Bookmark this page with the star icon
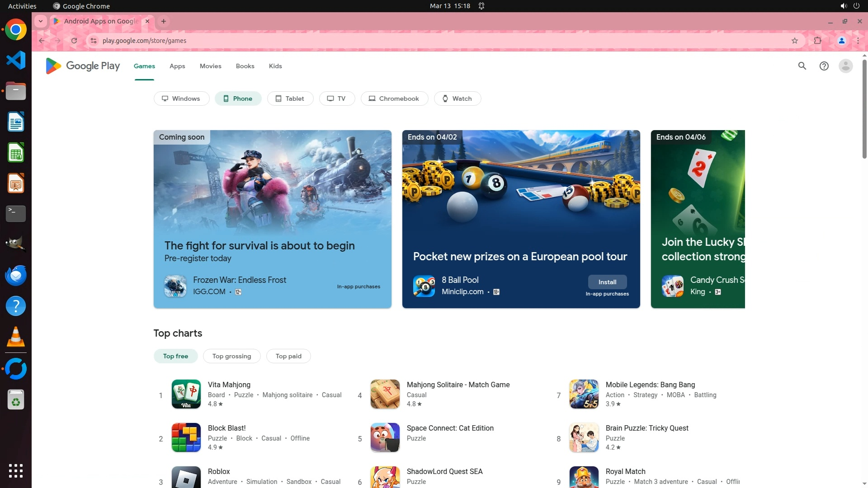This screenshot has width=868, height=488. click(x=795, y=41)
